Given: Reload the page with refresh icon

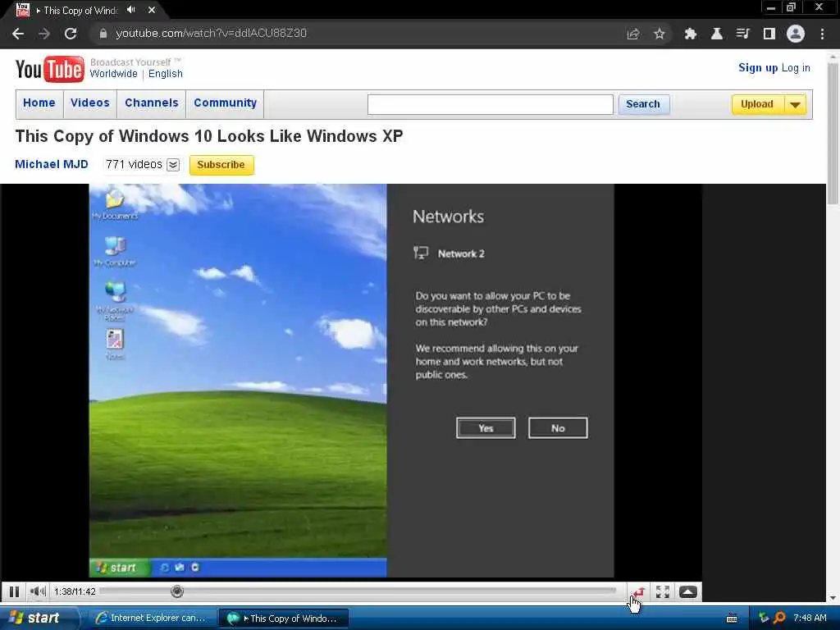Looking at the screenshot, I should pyautogui.click(x=71, y=34).
